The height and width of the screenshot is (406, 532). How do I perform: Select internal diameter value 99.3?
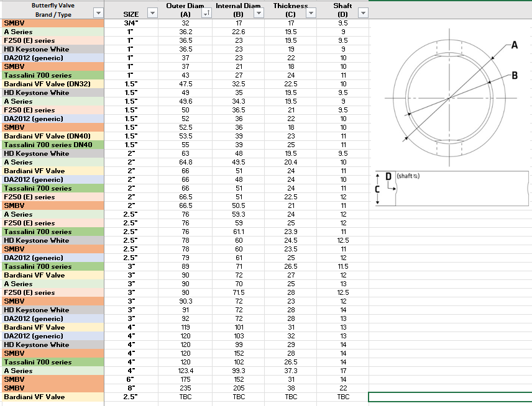coord(239,371)
